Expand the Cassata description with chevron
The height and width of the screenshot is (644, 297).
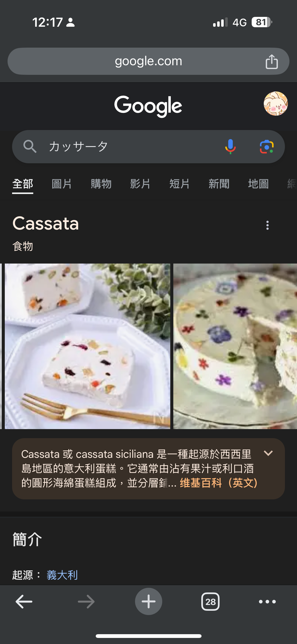click(268, 453)
